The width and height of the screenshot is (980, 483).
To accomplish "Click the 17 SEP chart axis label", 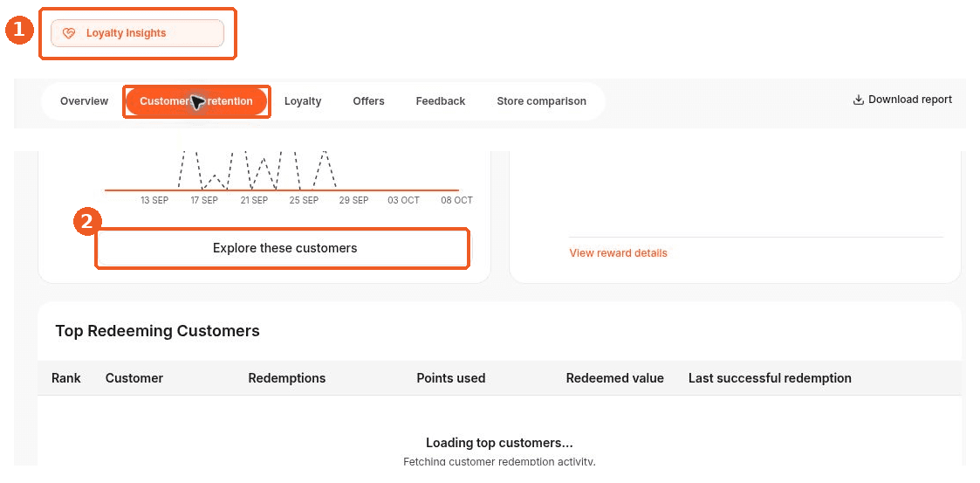I will click(x=204, y=201).
